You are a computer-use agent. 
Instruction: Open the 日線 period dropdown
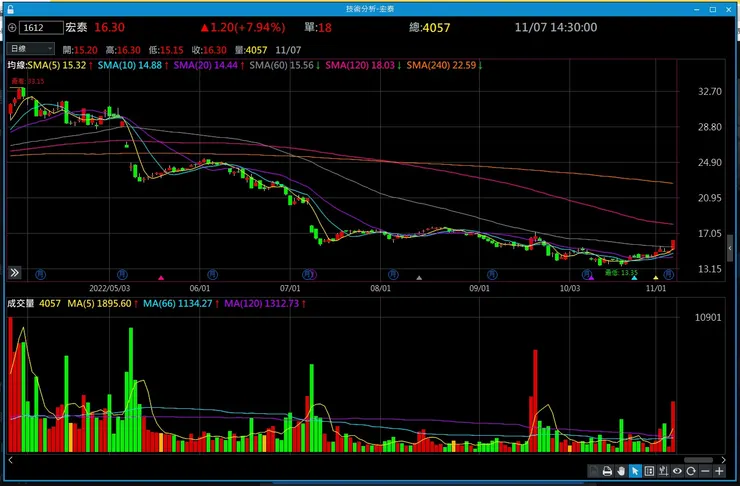(x=31, y=49)
